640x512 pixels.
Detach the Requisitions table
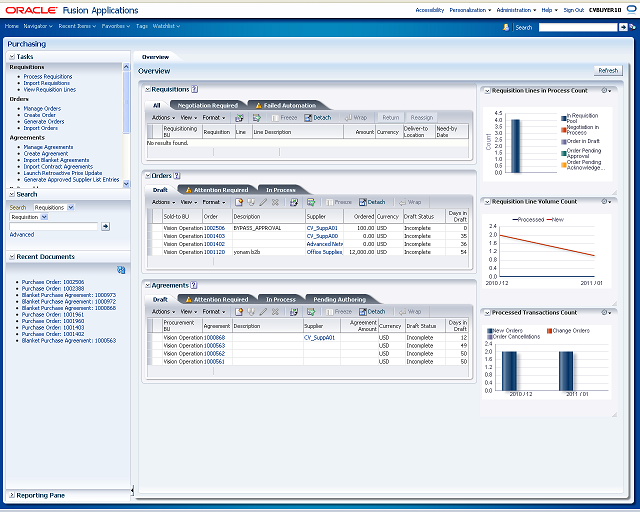point(318,118)
